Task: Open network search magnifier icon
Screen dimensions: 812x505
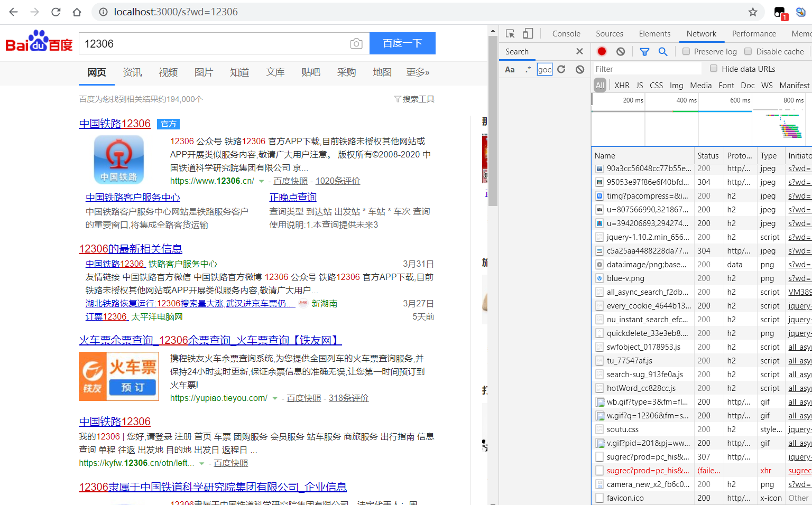Action: [663, 51]
